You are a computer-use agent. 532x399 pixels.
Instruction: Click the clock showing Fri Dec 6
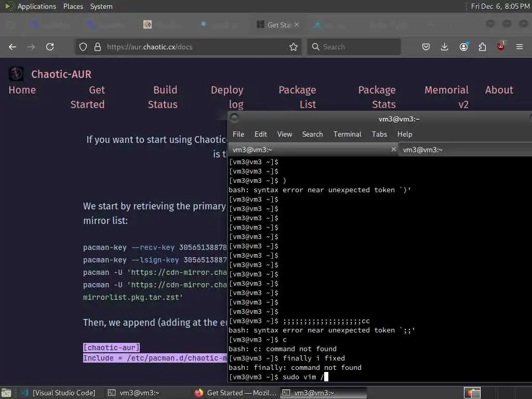point(500,6)
